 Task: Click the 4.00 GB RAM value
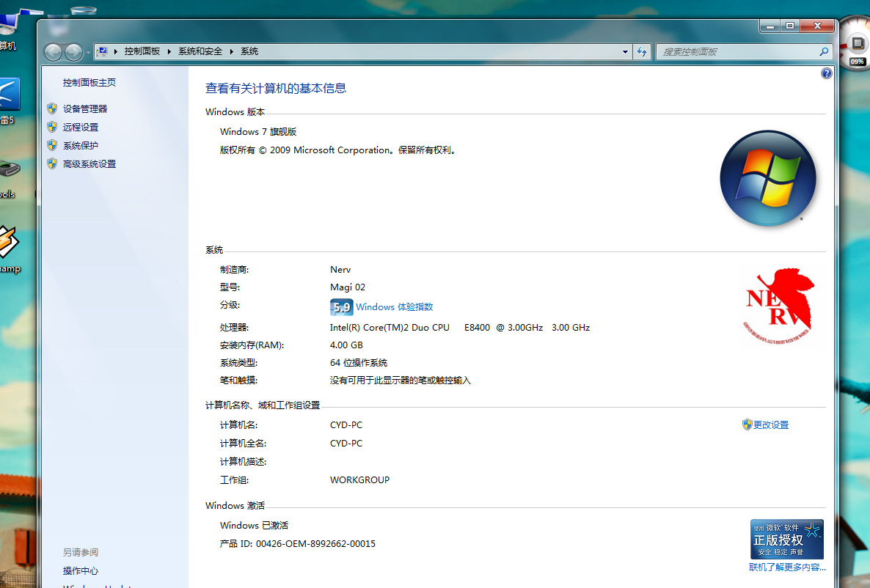point(346,345)
